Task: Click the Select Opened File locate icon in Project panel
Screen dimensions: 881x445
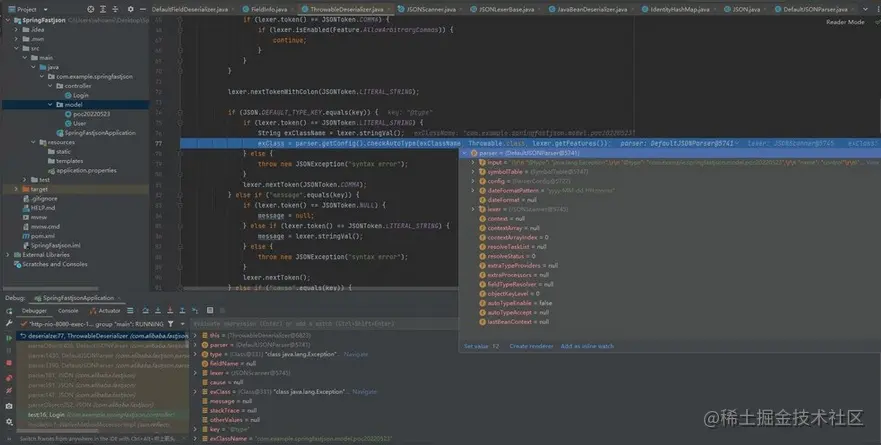Action: click(91, 9)
